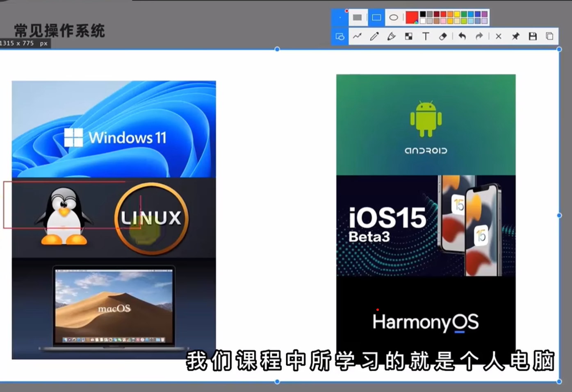Pin the screenshot to the screen
Screen dimensions: 572x392
coord(516,36)
